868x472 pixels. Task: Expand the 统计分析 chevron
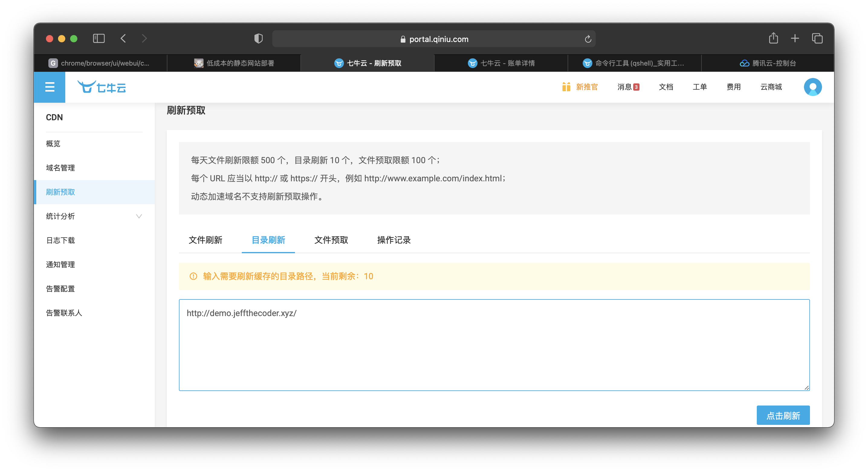click(x=139, y=216)
